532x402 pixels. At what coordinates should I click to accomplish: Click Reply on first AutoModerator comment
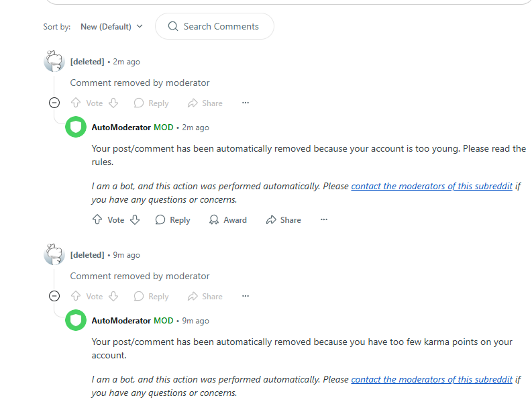[x=172, y=219]
